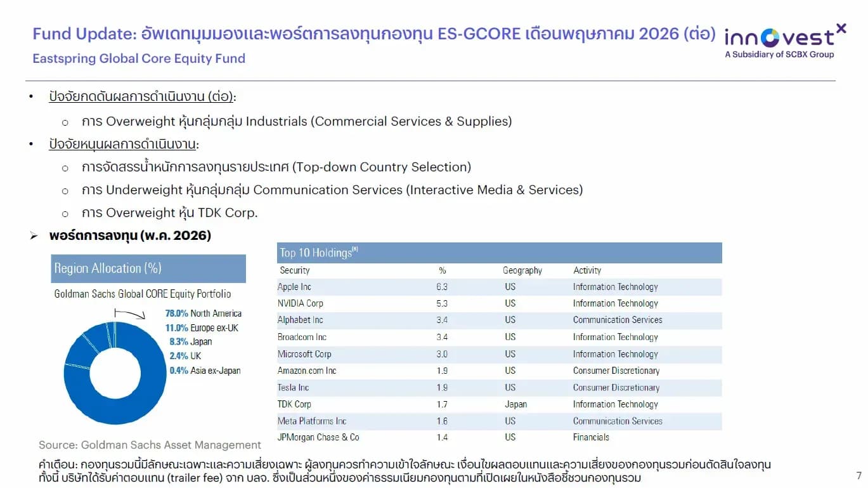Click the '8.3% Japan' legend entry

pos(191,341)
